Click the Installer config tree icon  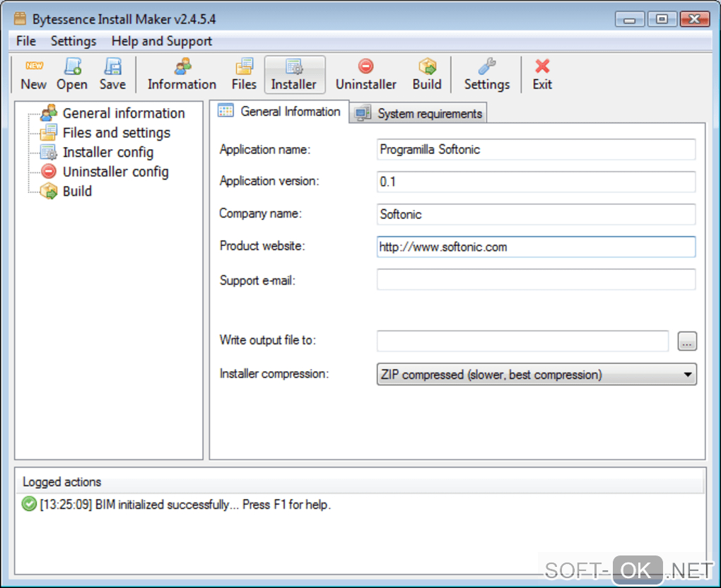click(x=49, y=152)
